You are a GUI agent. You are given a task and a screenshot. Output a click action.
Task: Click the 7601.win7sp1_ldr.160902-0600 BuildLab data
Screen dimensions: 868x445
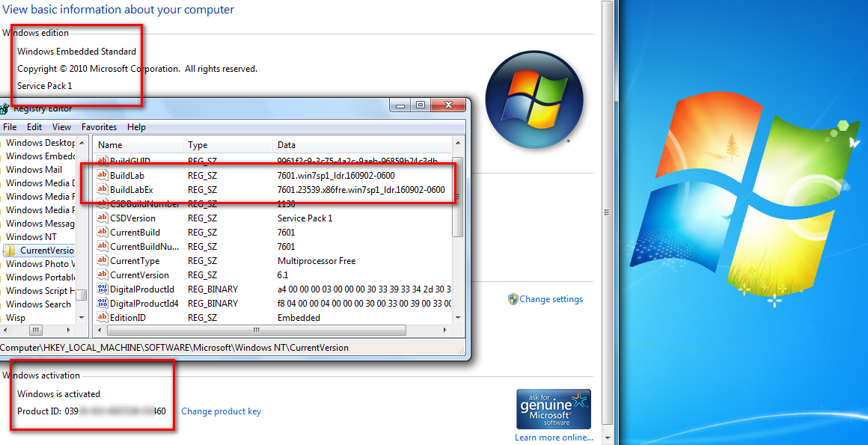tap(336, 176)
